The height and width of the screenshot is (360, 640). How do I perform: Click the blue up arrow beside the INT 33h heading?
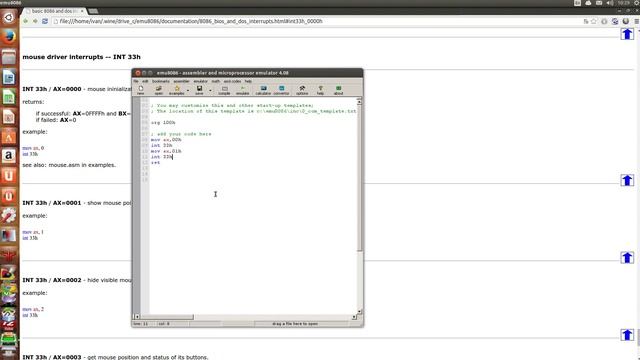(x=627, y=34)
